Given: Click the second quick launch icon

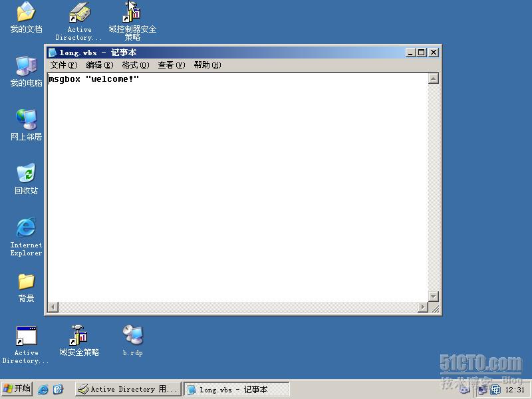Looking at the screenshot, I should tap(59, 389).
